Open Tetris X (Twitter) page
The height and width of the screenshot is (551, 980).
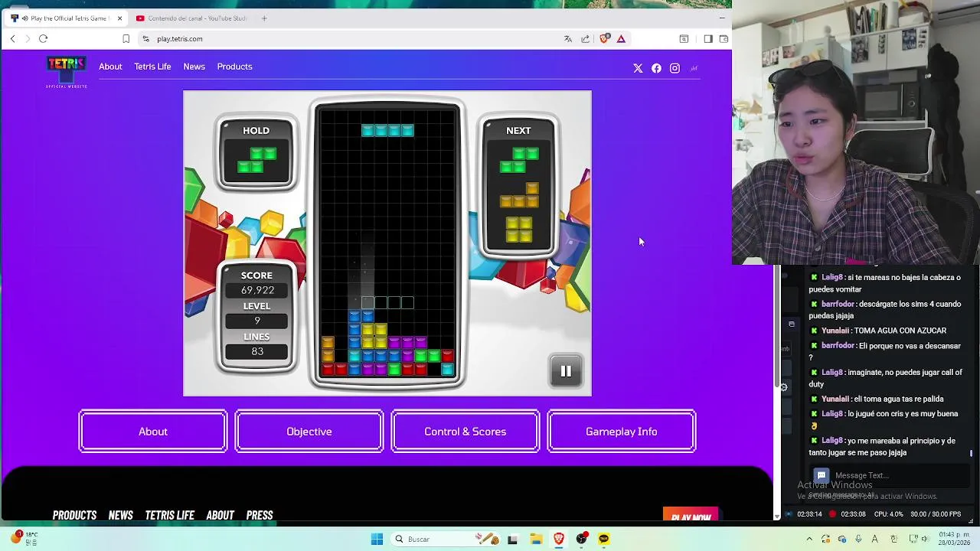click(638, 68)
